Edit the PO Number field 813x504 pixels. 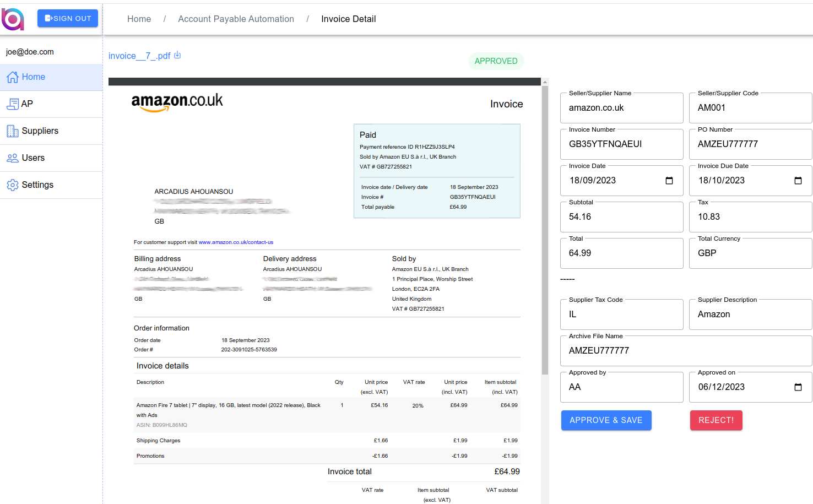click(x=751, y=144)
